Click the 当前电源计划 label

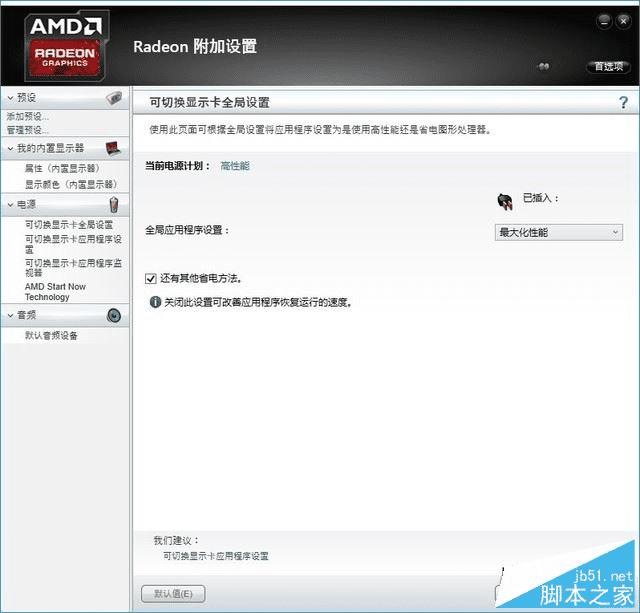[x=178, y=166]
